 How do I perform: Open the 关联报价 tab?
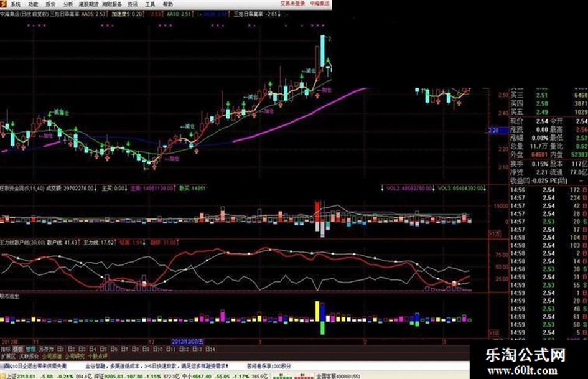click(x=29, y=356)
